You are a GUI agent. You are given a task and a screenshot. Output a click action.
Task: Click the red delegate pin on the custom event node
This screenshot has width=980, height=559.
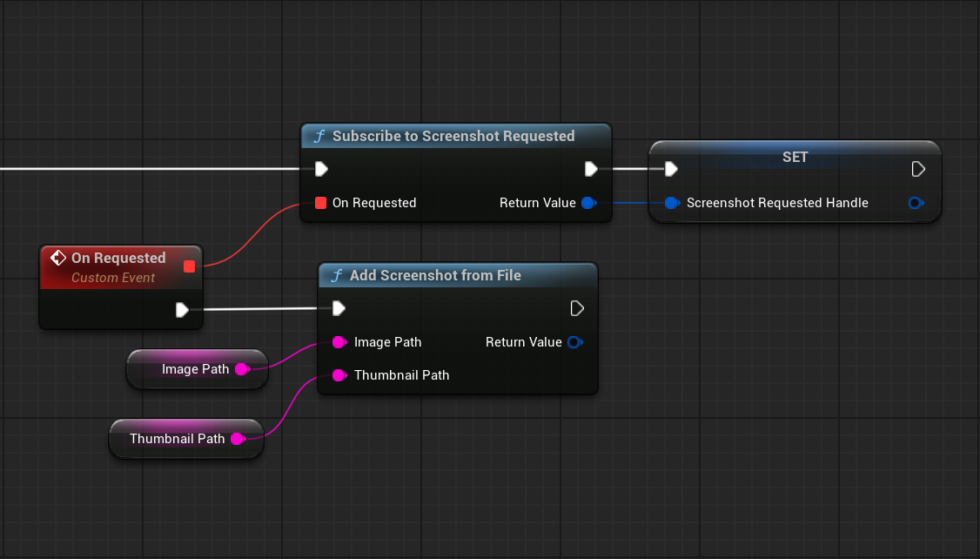point(189,266)
